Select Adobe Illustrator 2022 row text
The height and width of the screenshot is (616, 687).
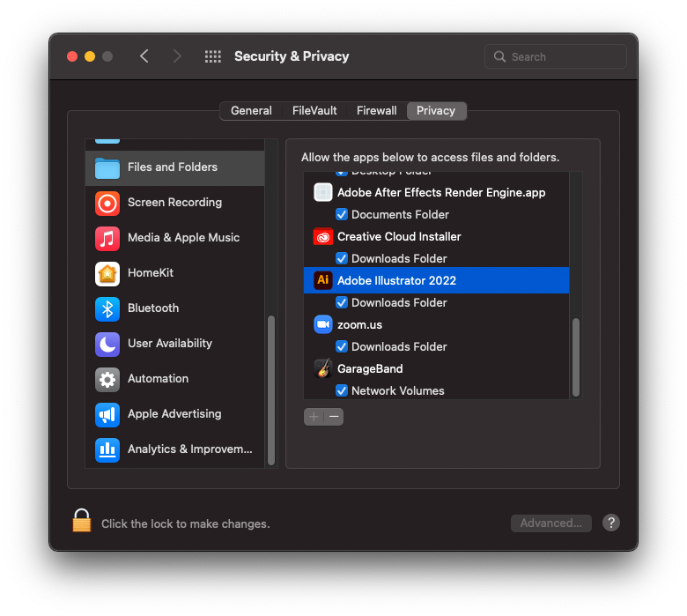[397, 280]
